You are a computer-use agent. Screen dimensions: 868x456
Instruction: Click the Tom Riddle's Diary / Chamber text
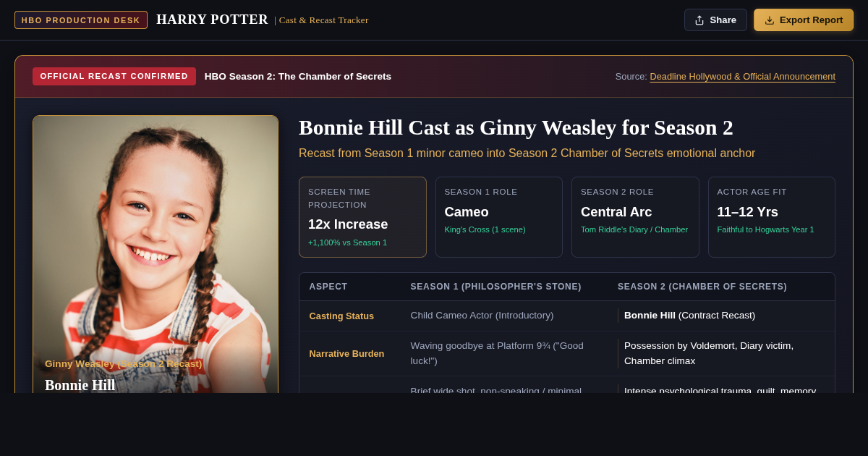(634, 229)
